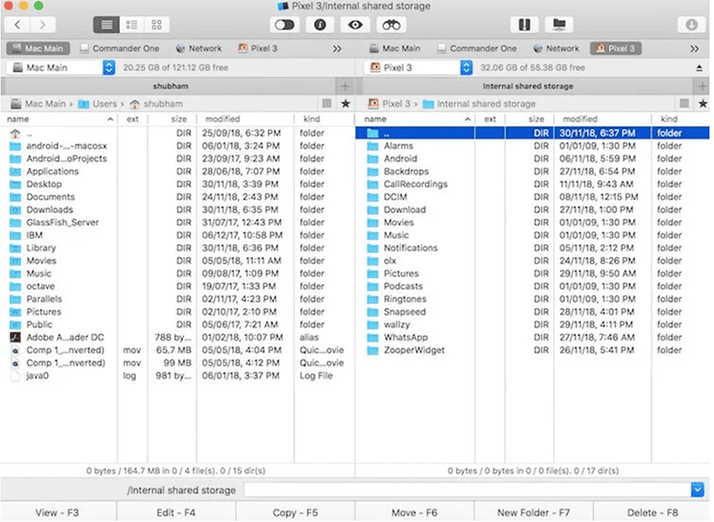Click the download queue icon at top right
This screenshot has height=522, width=714.
click(x=691, y=24)
